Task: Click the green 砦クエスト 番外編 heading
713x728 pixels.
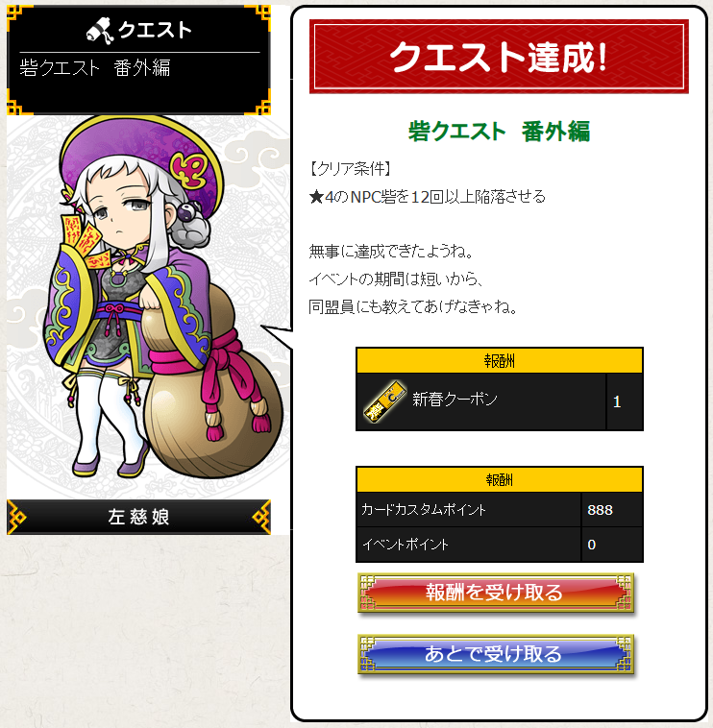Action: pos(499,132)
